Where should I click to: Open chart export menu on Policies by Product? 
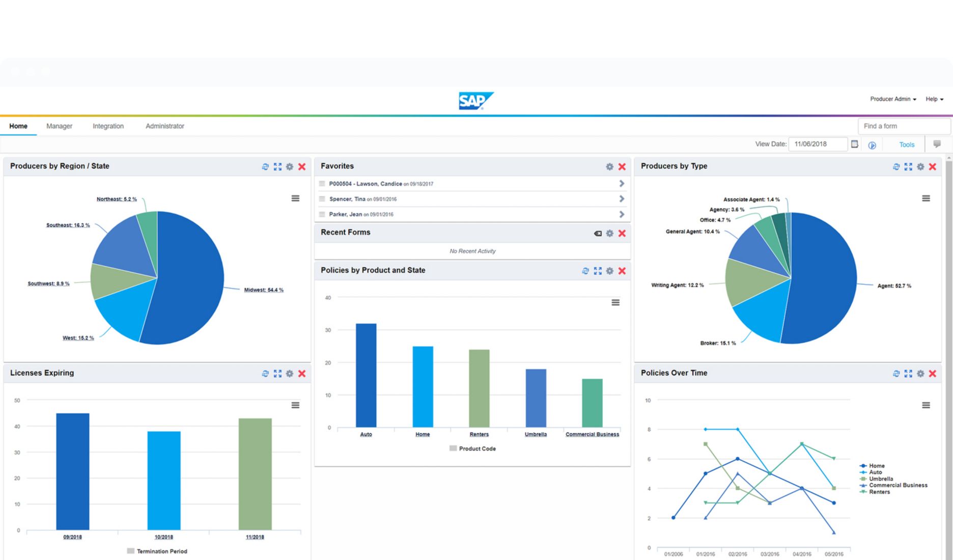coord(615,302)
